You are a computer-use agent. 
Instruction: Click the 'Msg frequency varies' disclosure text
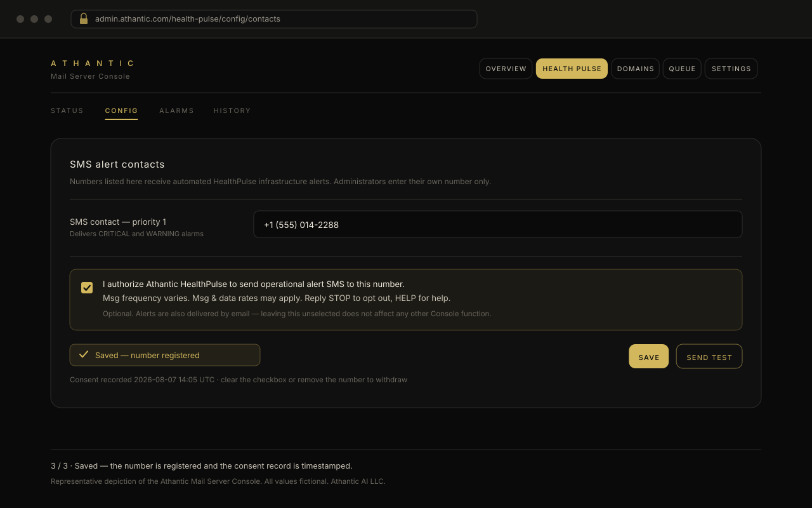pyautogui.click(x=277, y=298)
